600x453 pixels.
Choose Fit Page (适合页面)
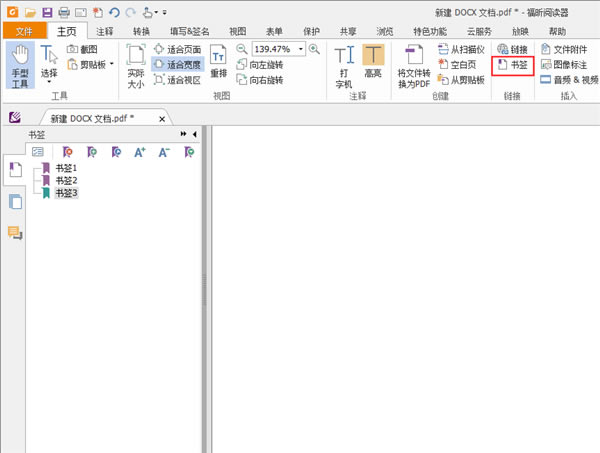pos(178,49)
